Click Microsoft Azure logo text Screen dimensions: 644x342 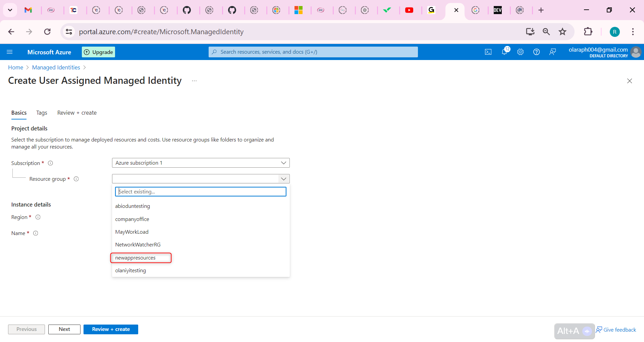(x=49, y=52)
